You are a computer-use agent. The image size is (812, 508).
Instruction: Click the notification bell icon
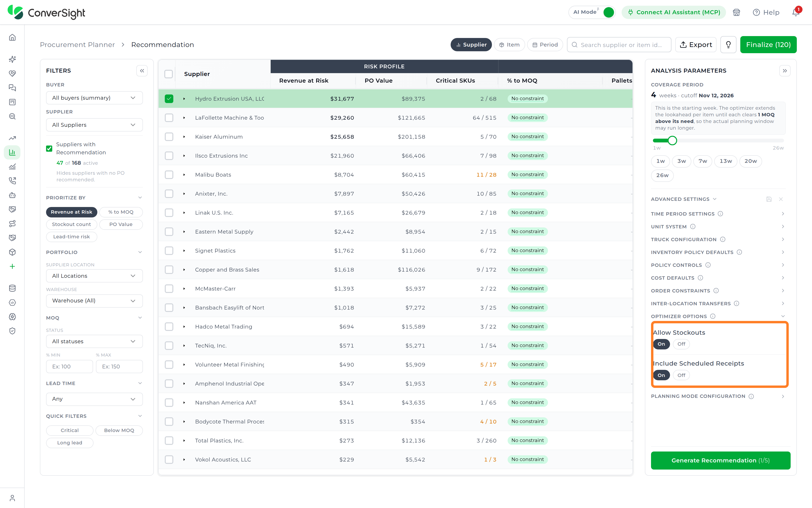tap(796, 12)
